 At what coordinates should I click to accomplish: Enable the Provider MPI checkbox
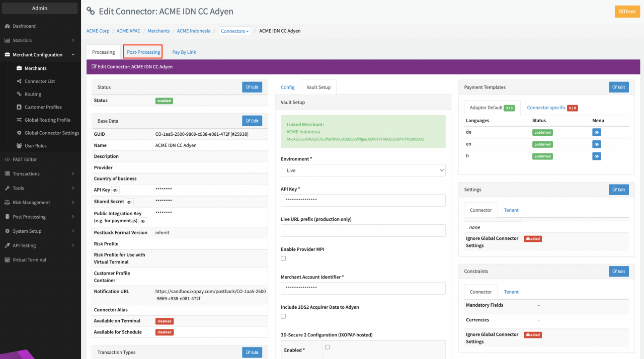coord(283,258)
